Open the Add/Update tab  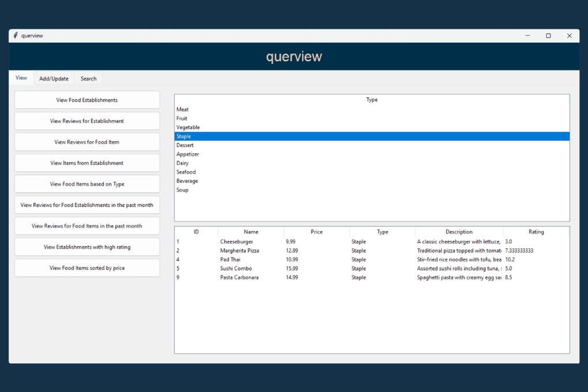54,78
